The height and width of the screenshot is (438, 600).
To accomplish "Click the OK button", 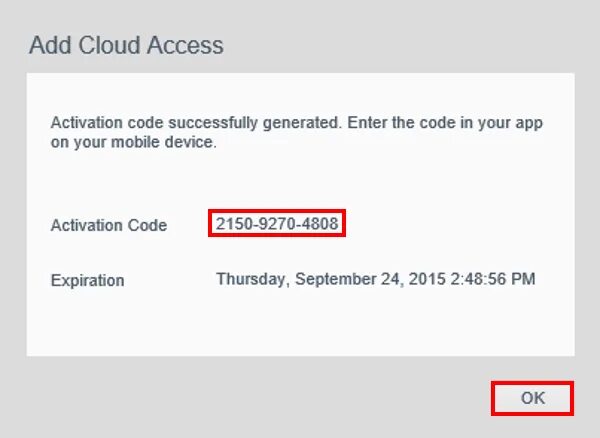I will click(532, 398).
